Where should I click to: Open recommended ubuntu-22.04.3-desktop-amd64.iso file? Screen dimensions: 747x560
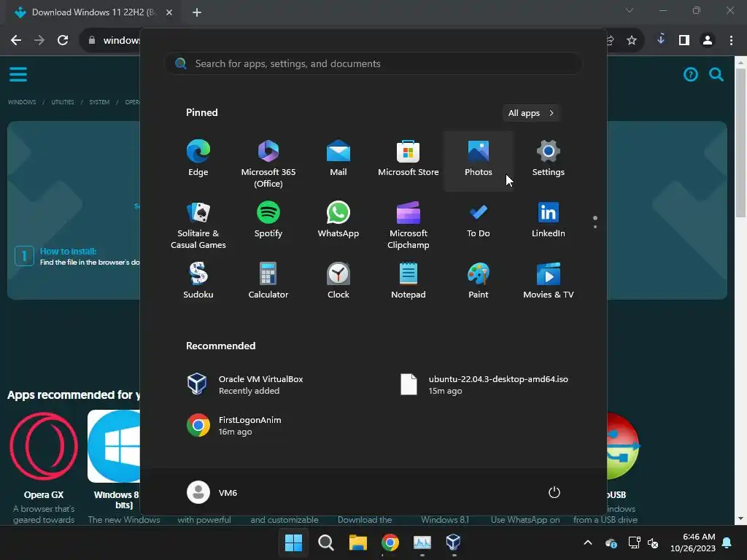coord(486,385)
